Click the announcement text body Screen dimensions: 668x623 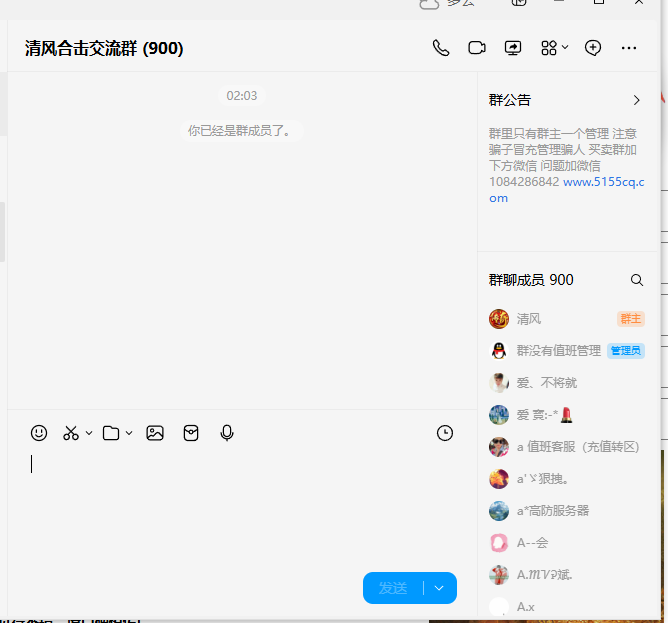coord(567,165)
